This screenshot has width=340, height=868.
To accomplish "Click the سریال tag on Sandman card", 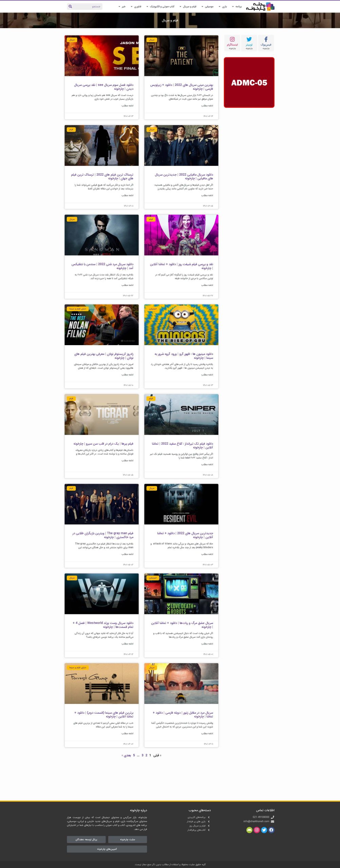I will (x=72, y=219).
